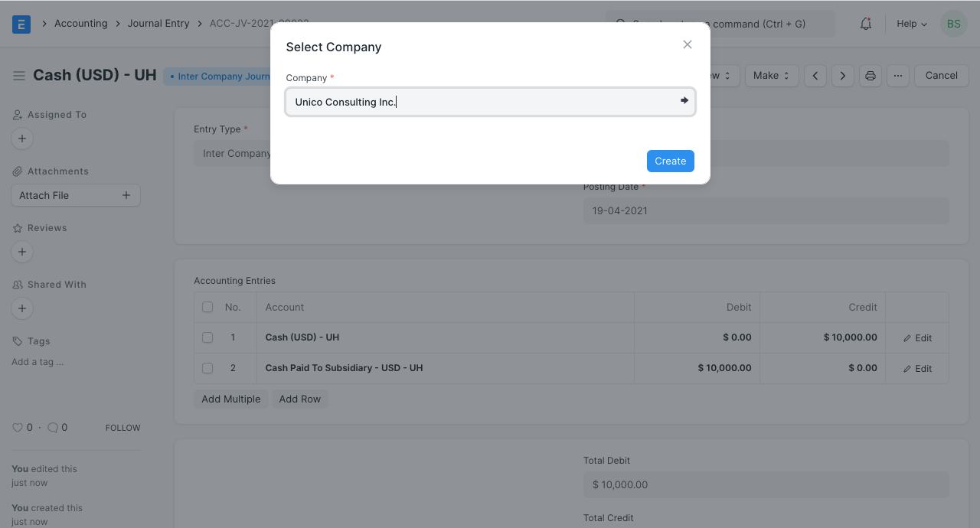
Task: Toggle the sidebar hamburger icon
Action: [x=19, y=76]
